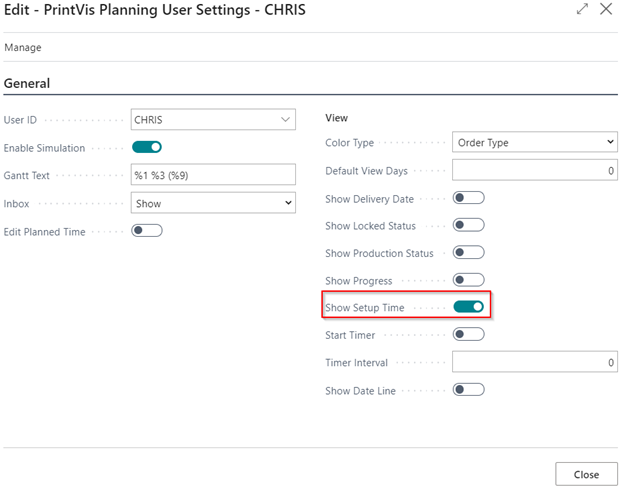This screenshot has width=624, height=493.
Task: Turn on Edit Planned Time
Action: [147, 231]
